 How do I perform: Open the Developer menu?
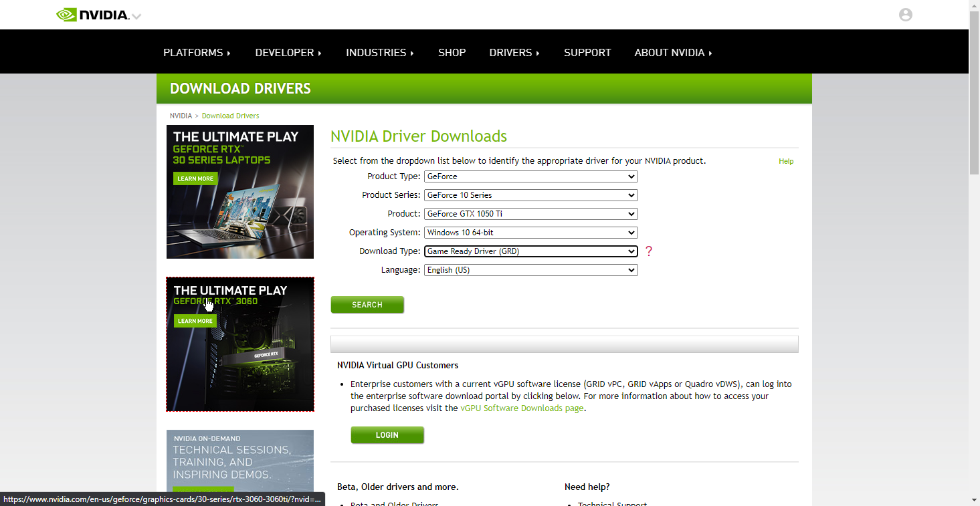tap(288, 53)
